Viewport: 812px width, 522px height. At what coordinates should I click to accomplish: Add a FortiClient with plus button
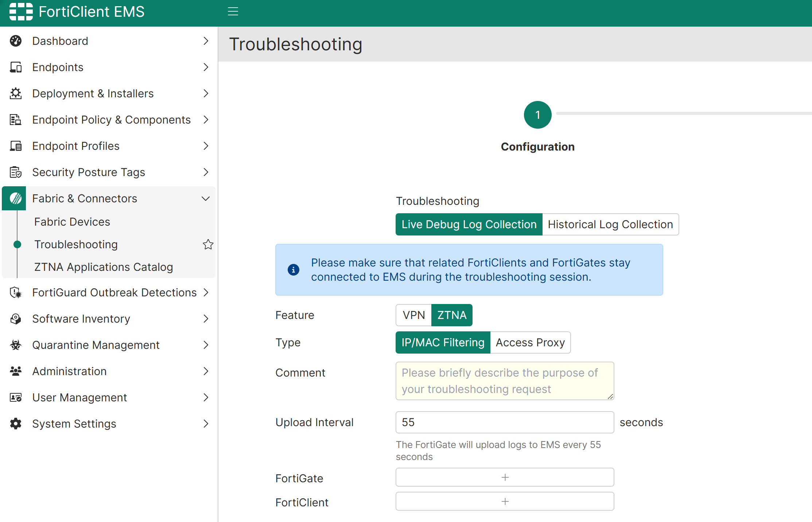tap(505, 502)
